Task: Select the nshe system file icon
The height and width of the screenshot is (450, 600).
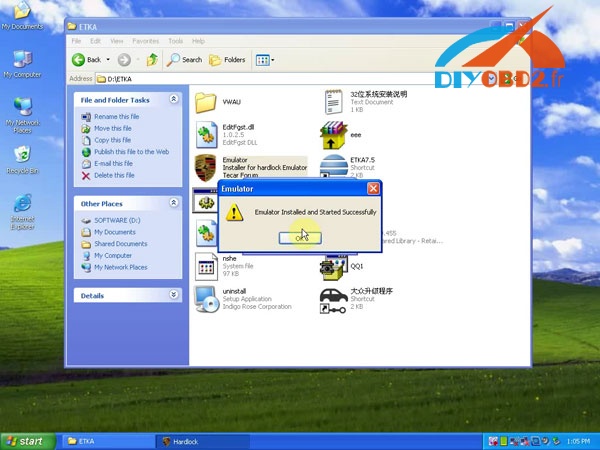Action: pyautogui.click(x=206, y=266)
